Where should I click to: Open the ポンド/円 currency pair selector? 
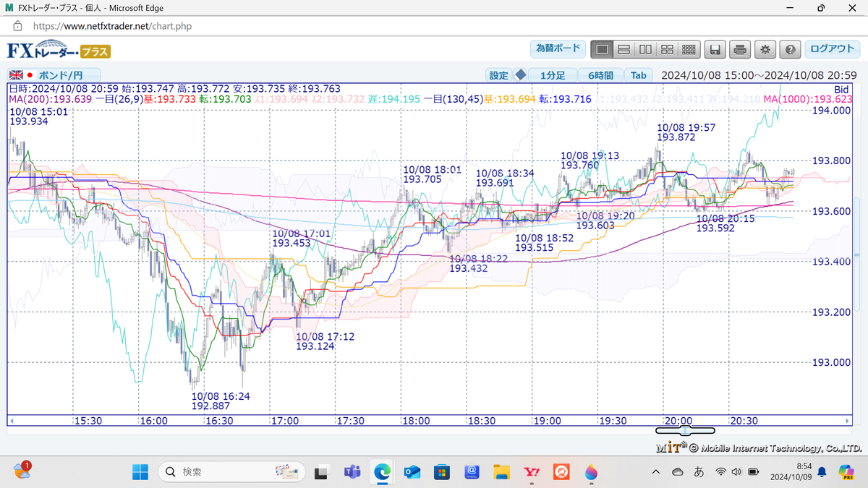tap(54, 75)
